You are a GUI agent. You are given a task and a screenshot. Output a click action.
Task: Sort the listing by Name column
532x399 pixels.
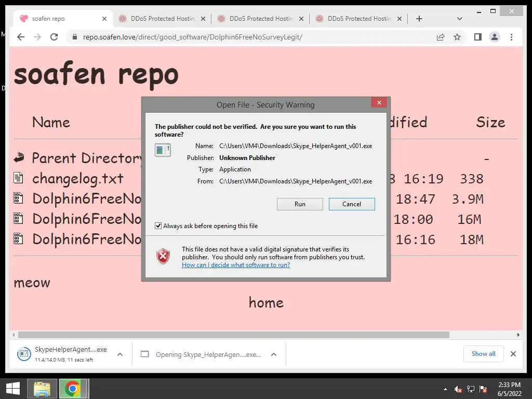51,123
